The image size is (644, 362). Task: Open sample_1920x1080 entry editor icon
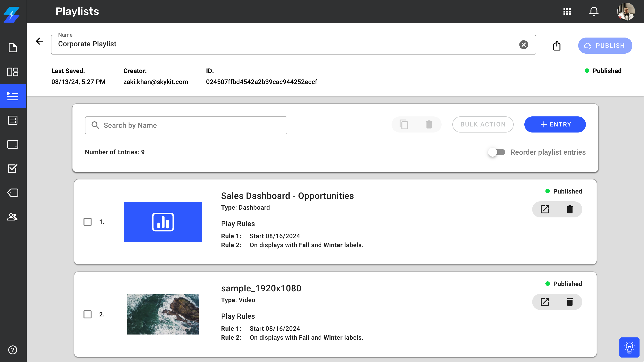pyautogui.click(x=545, y=302)
